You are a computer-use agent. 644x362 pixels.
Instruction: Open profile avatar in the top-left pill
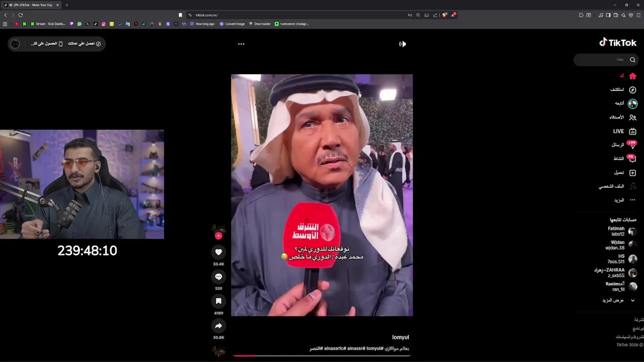pyautogui.click(x=15, y=44)
